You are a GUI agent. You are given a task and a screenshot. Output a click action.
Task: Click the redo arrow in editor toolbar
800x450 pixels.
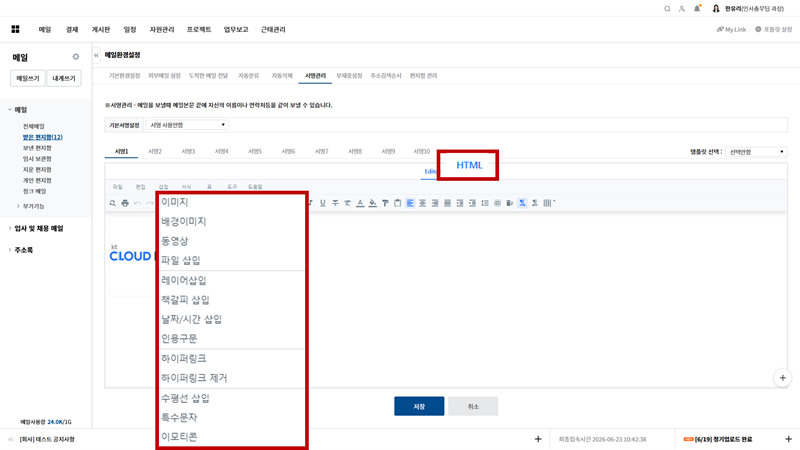tap(149, 203)
